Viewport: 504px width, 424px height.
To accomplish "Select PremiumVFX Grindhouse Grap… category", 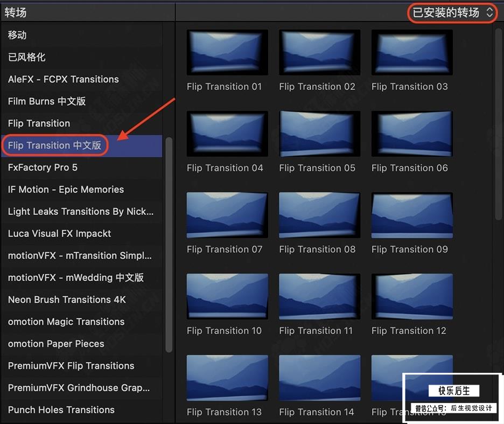I will 82,388.
